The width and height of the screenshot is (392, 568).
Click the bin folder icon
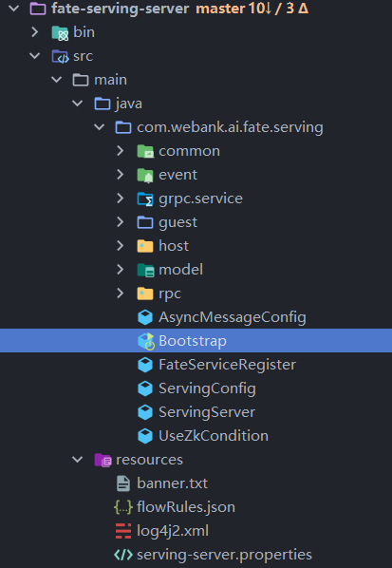click(60, 32)
